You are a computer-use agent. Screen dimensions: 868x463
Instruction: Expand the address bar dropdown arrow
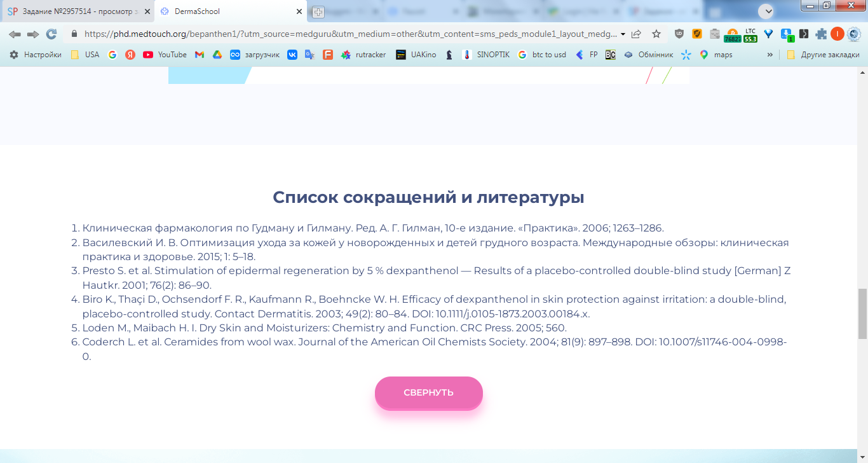click(x=623, y=34)
